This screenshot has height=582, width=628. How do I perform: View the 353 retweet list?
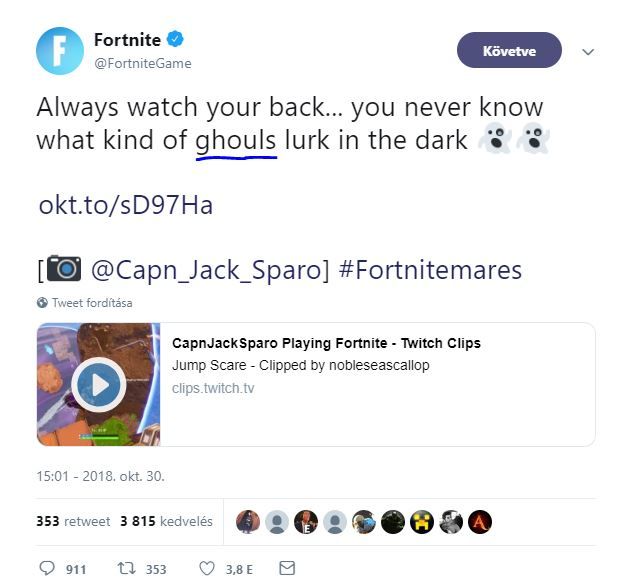click(73, 521)
